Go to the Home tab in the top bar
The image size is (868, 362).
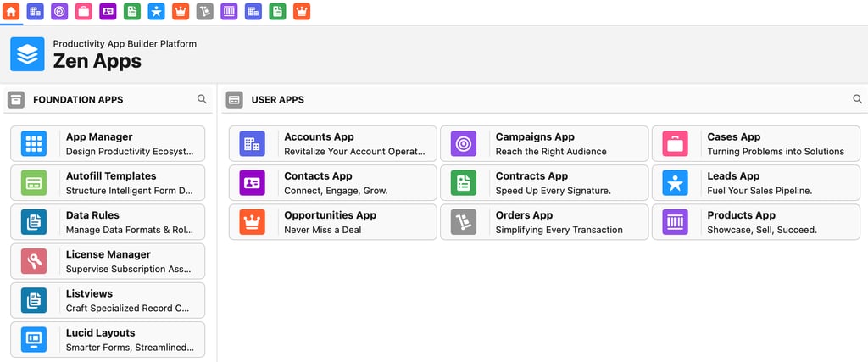tap(12, 11)
